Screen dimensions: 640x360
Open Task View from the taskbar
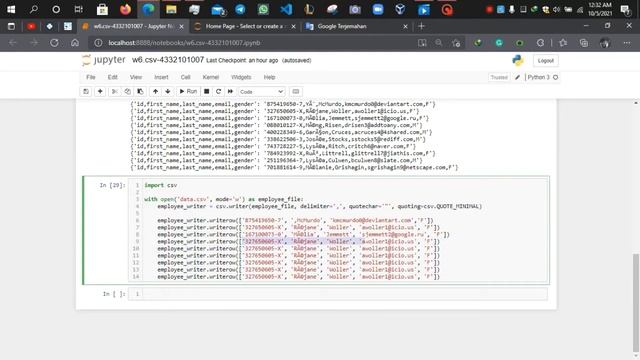(79, 9)
